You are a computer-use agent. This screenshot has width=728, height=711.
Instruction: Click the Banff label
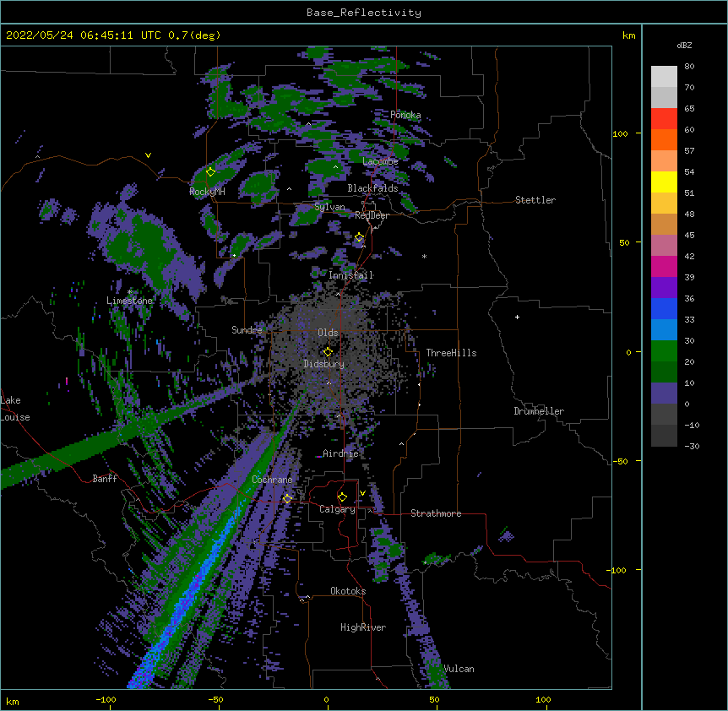105,479
